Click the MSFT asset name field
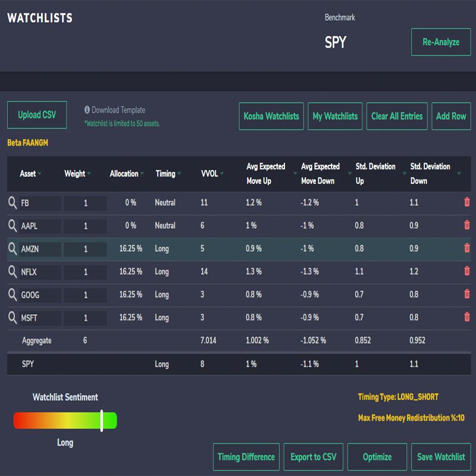Image resolution: width=476 pixels, height=476 pixels. click(x=40, y=318)
